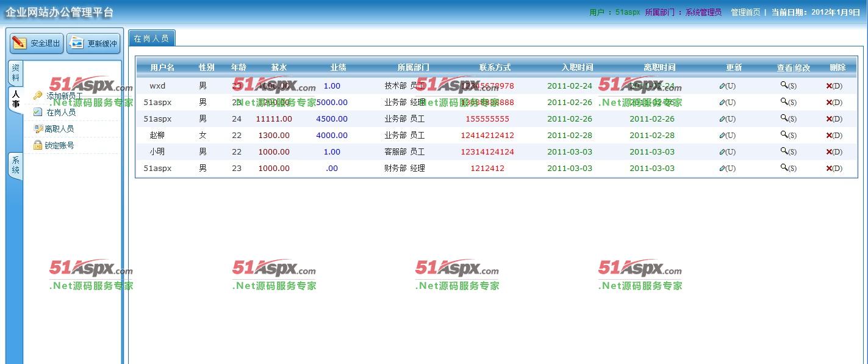Click the 离职时间 column header
868x364 pixels.
(659, 68)
